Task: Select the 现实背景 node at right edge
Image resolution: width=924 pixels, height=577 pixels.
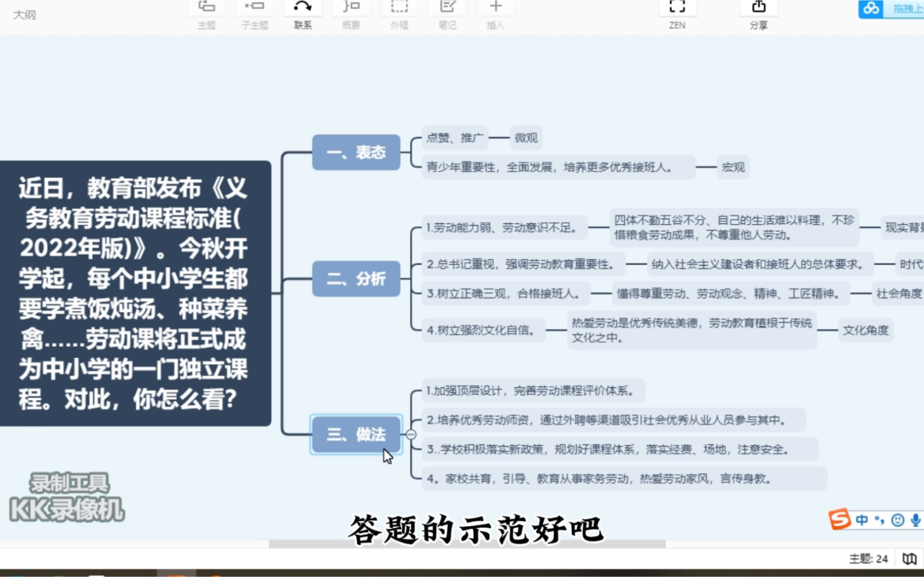Action: click(x=903, y=228)
